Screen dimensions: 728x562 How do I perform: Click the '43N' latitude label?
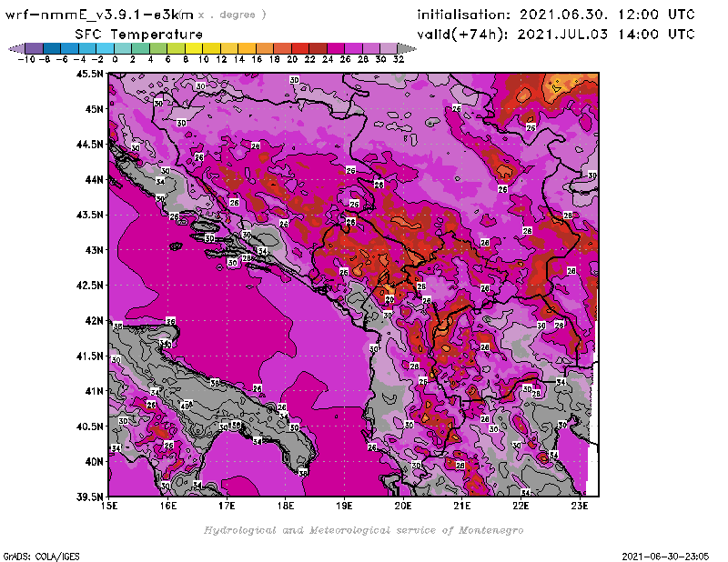pyautogui.click(x=95, y=250)
